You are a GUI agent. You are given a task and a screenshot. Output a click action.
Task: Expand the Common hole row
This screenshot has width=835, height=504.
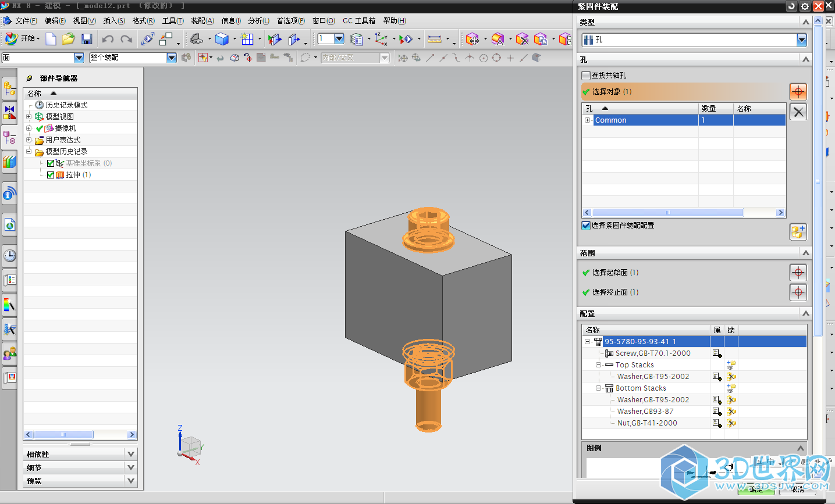(x=588, y=120)
